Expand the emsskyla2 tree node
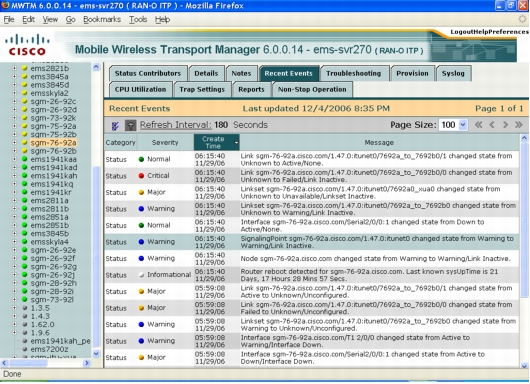This screenshot has height=384, width=530. click(x=14, y=93)
